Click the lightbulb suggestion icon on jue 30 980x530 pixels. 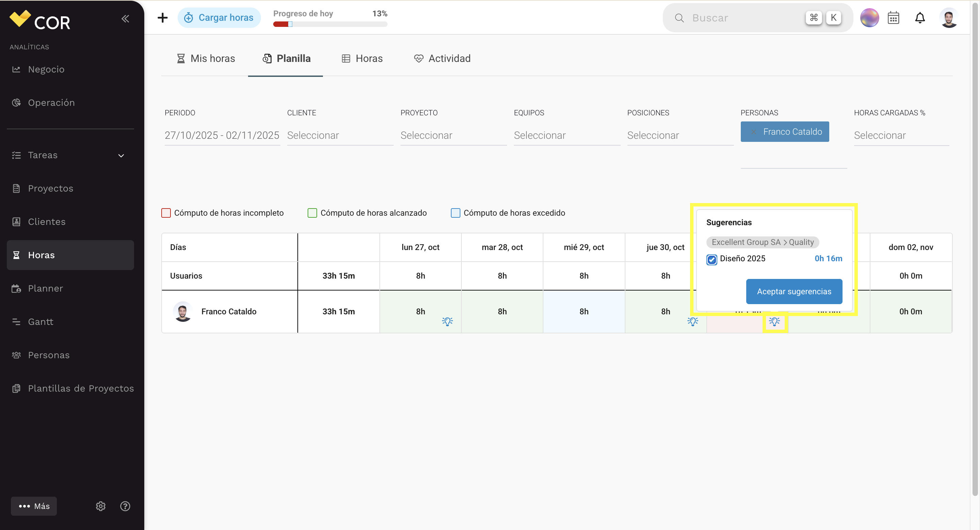click(693, 321)
